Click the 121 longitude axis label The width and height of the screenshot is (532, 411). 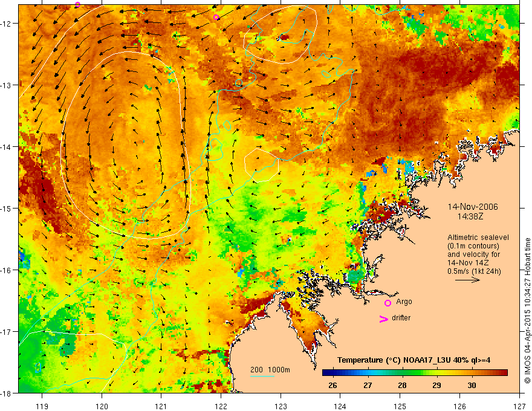click(x=161, y=406)
